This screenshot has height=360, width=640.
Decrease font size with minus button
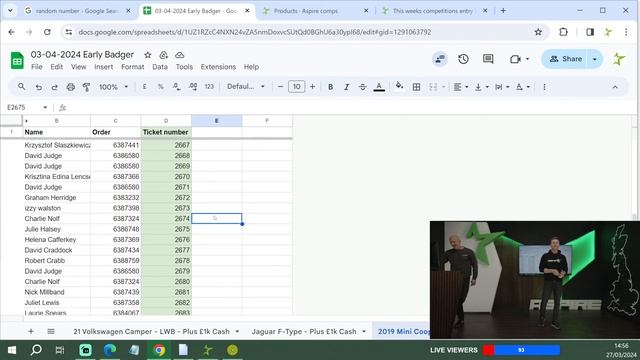click(280, 87)
